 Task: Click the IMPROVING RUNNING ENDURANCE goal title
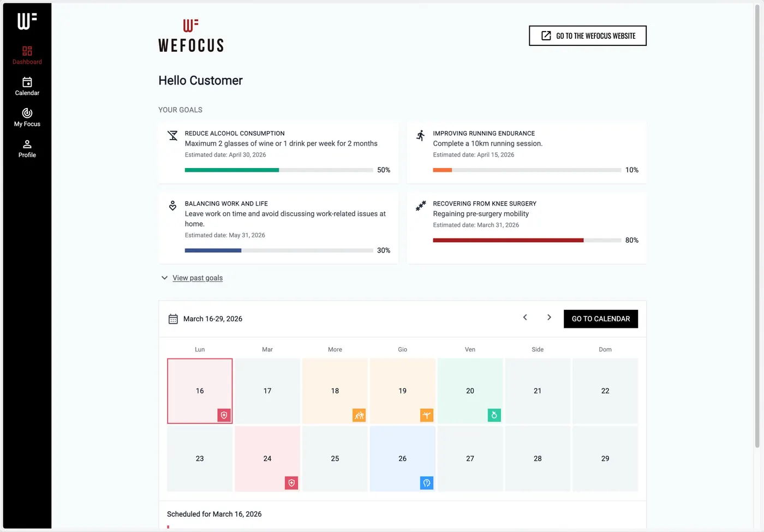pyautogui.click(x=484, y=133)
